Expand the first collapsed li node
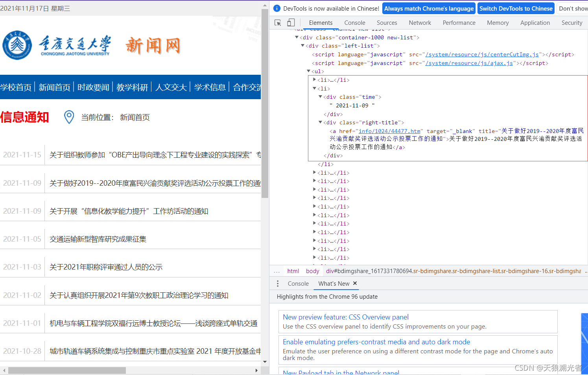 [314, 80]
